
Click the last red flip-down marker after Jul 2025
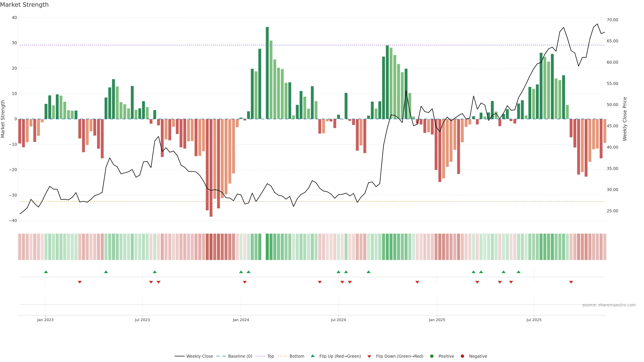click(x=571, y=282)
